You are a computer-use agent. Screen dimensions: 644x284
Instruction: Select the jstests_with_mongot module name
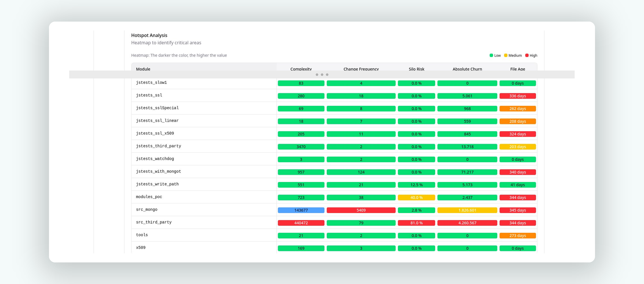pos(159,172)
